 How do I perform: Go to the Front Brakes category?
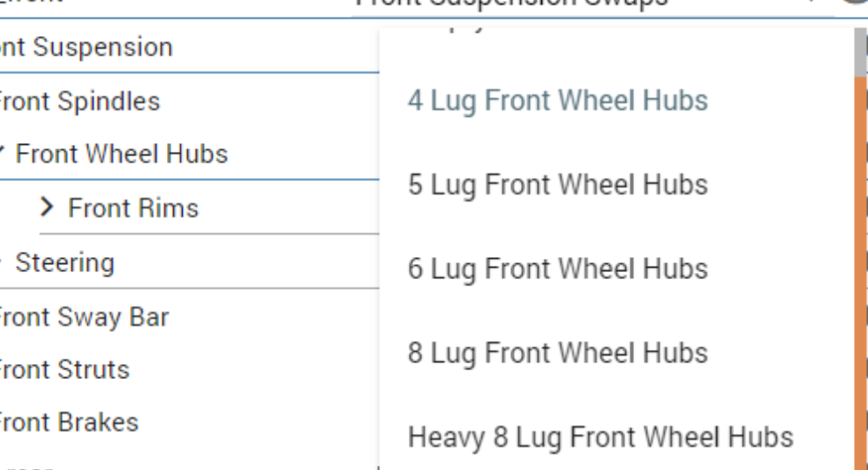click(68, 422)
